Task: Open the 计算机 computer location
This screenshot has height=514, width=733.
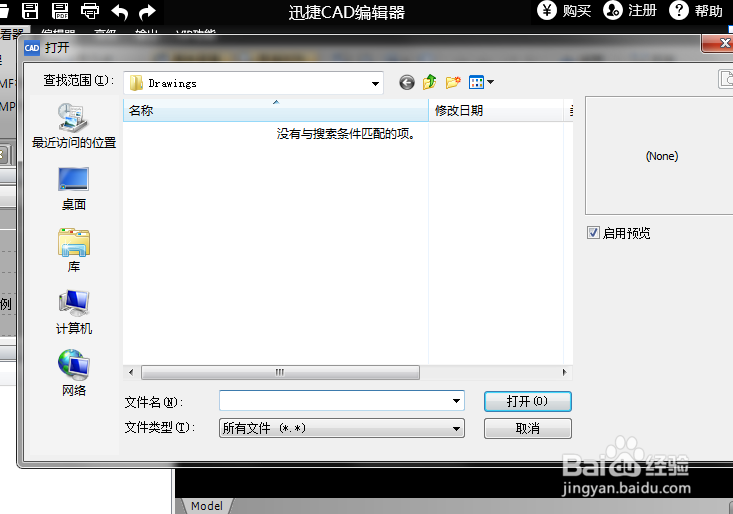Action: coord(74,312)
